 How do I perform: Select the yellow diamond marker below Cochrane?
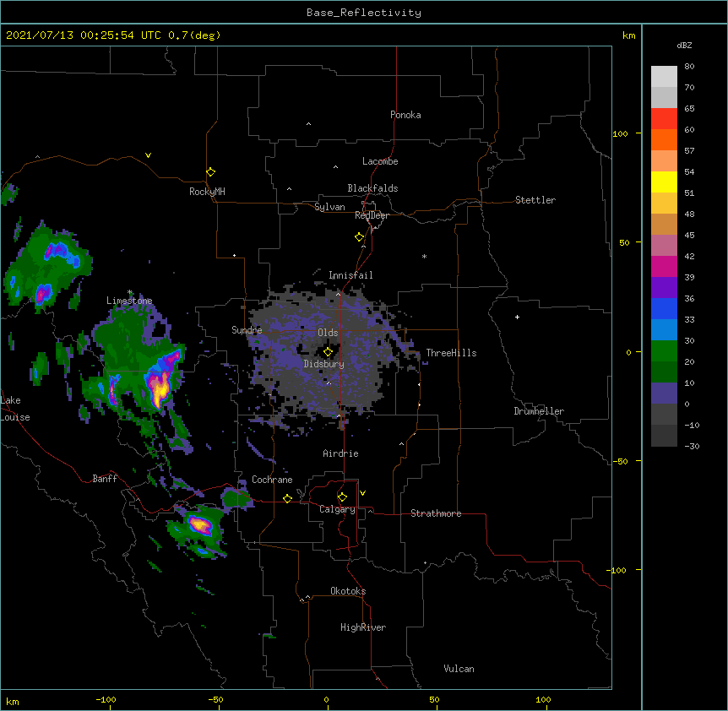click(287, 498)
